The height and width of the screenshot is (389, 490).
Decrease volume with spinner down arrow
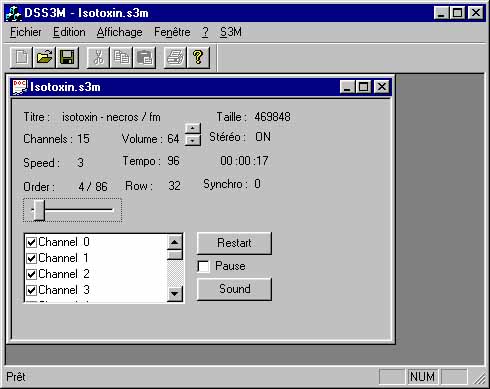(193, 140)
